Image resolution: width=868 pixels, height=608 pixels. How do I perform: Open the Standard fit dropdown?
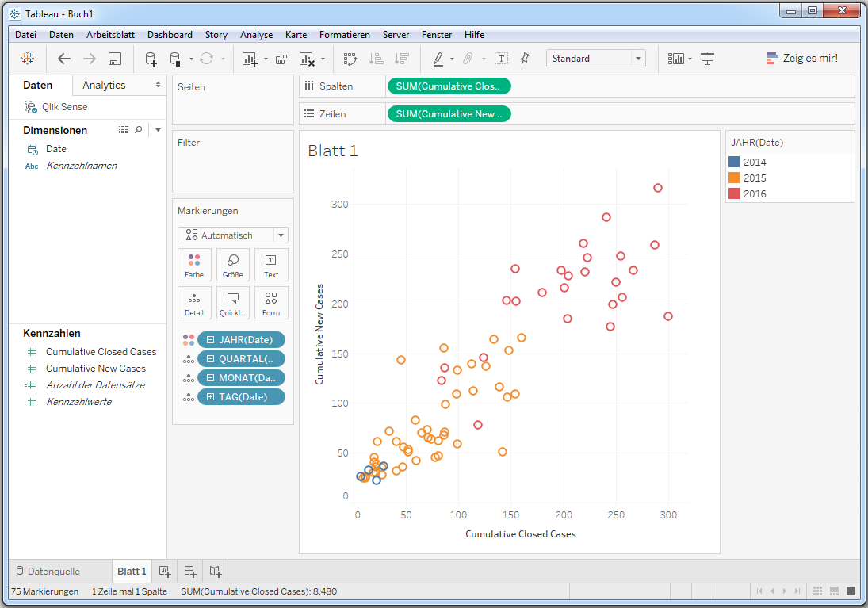[x=596, y=59]
